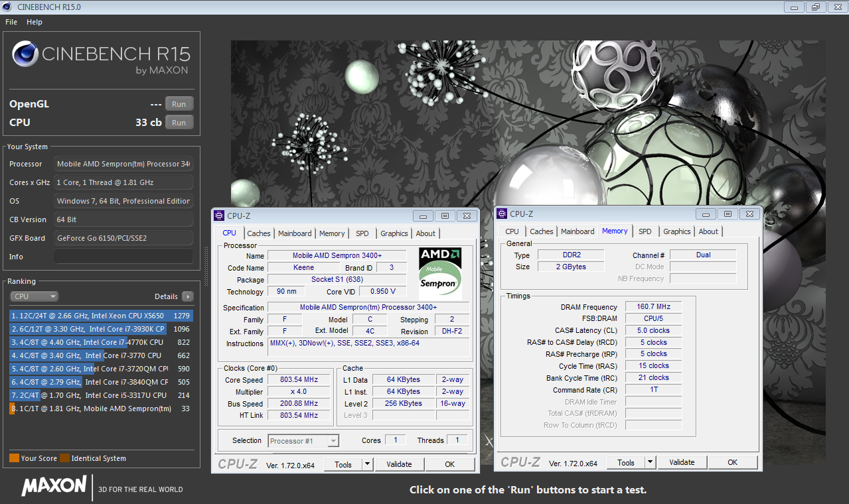Image resolution: width=849 pixels, height=504 pixels.
Task: Close the right CPU-Z window
Action: [x=751, y=214]
